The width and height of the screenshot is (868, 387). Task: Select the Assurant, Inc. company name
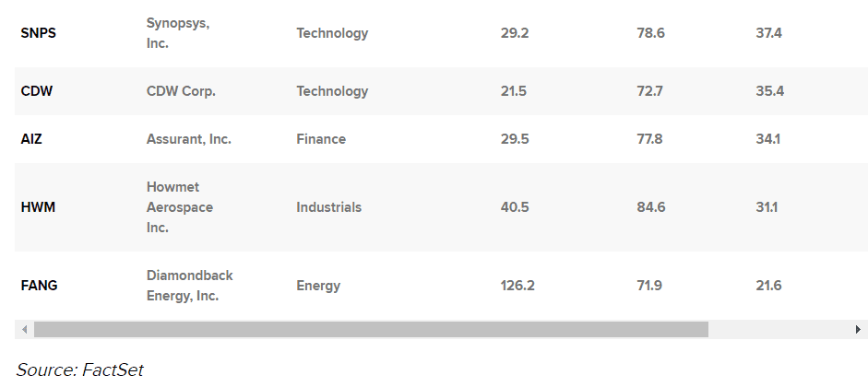click(x=189, y=139)
